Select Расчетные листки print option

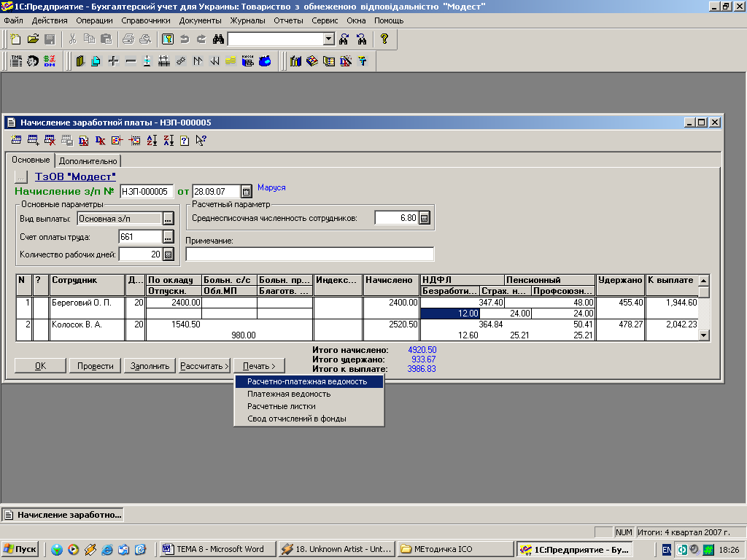tap(309, 406)
